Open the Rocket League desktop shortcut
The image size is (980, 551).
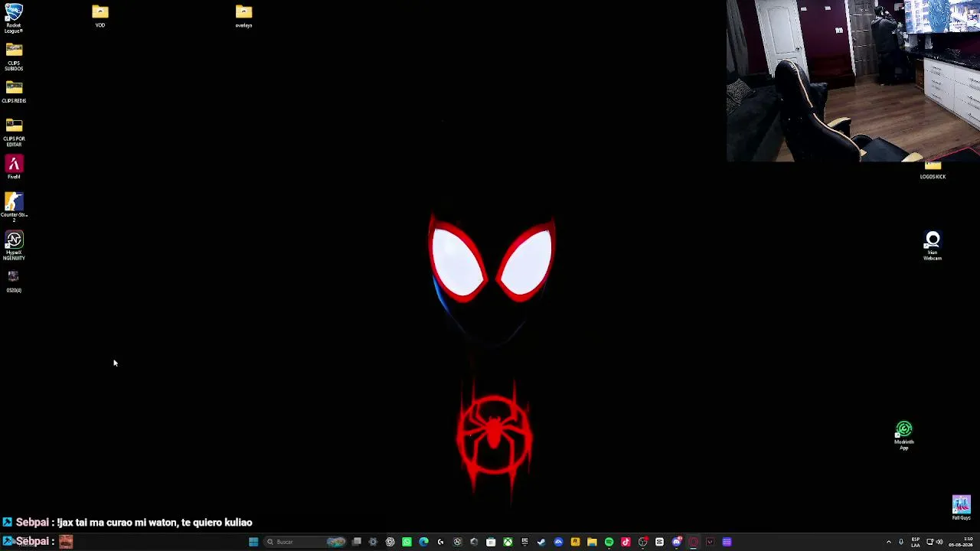pos(14,18)
